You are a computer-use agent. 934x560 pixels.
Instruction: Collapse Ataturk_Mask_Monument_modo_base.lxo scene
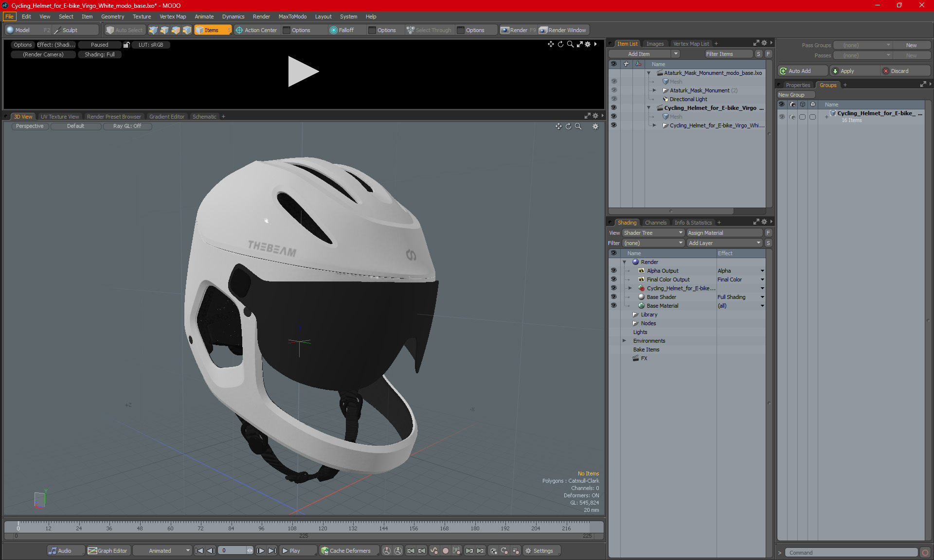(648, 73)
